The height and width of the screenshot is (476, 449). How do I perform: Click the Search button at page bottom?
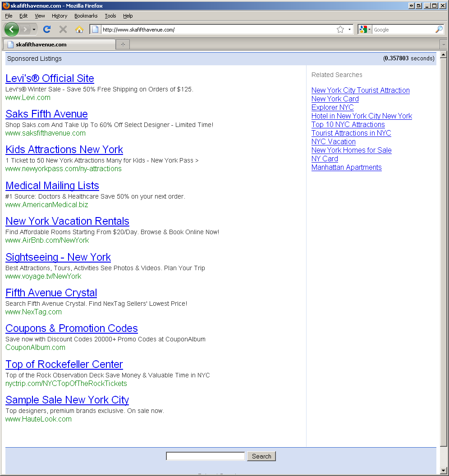(261, 456)
